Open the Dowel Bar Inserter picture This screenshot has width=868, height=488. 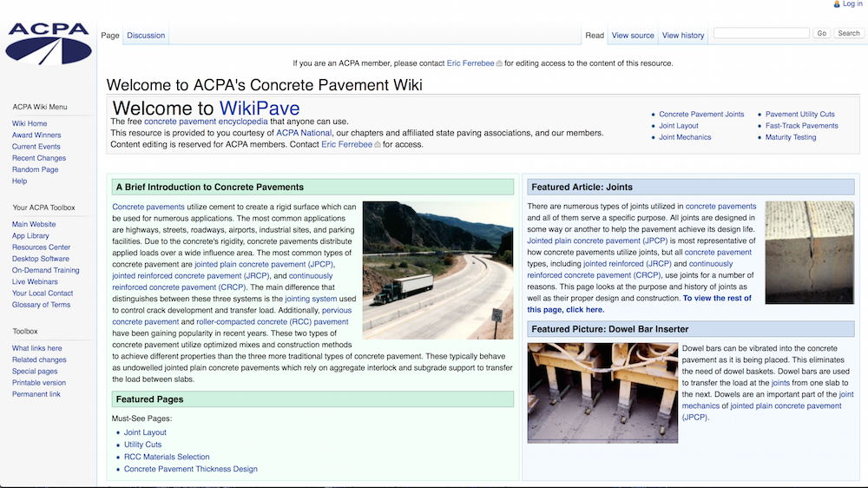[x=602, y=392]
